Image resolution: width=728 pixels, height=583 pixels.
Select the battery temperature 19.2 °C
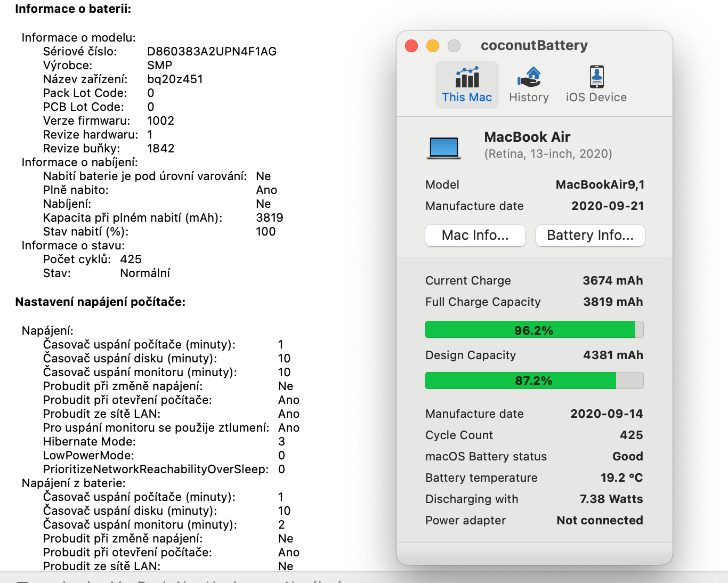[622, 478]
